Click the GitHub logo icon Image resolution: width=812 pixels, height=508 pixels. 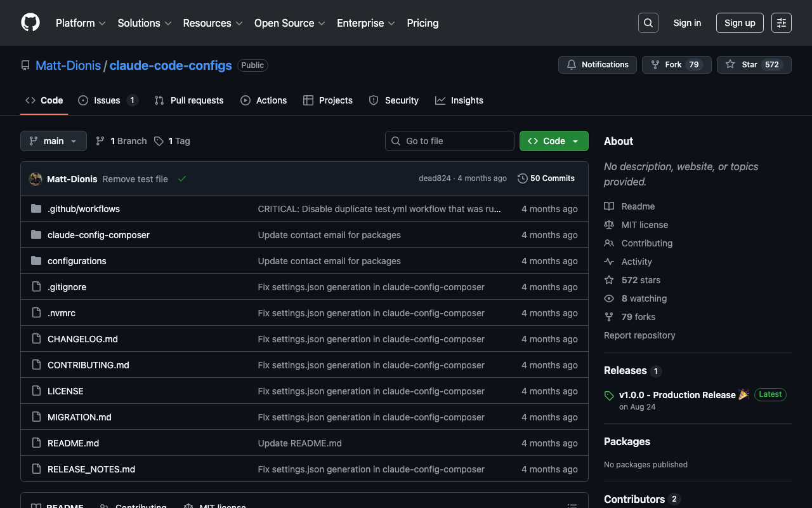tap(30, 23)
